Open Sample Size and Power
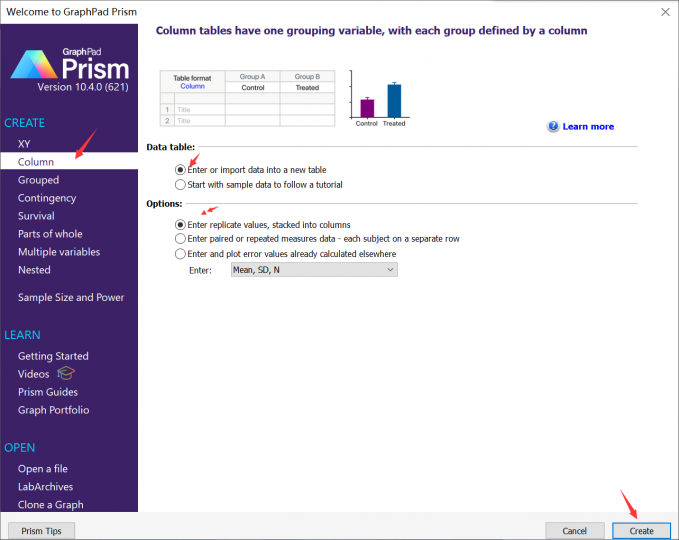Image resolution: width=679 pixels, height=540 pixels. [71, 297]
